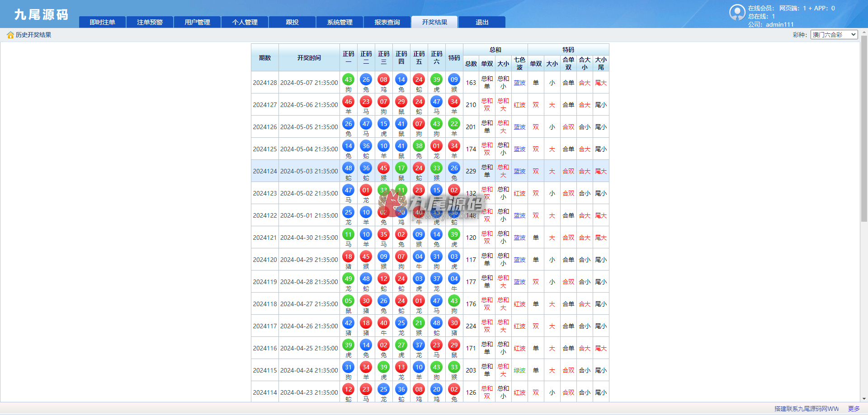Click the blue ball 48 in row 2024124
This screenshot has width=868, height=415.
[x=348, y=168]
